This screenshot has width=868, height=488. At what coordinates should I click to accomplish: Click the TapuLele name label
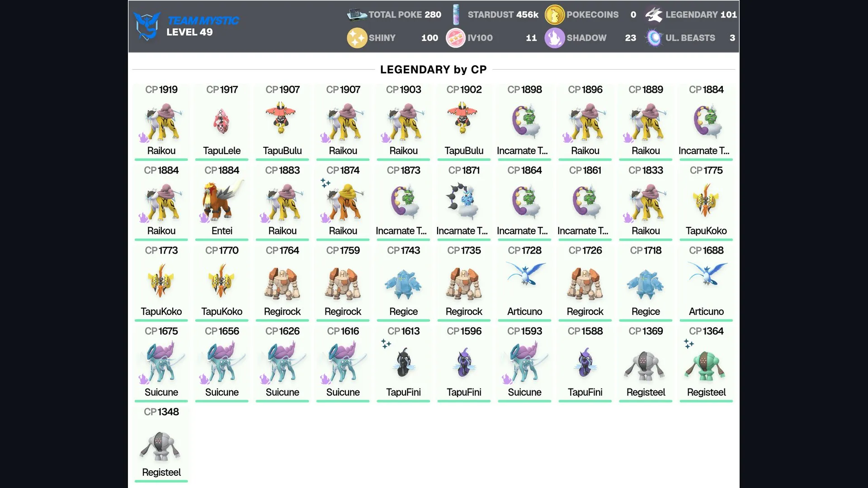(222, 151)
